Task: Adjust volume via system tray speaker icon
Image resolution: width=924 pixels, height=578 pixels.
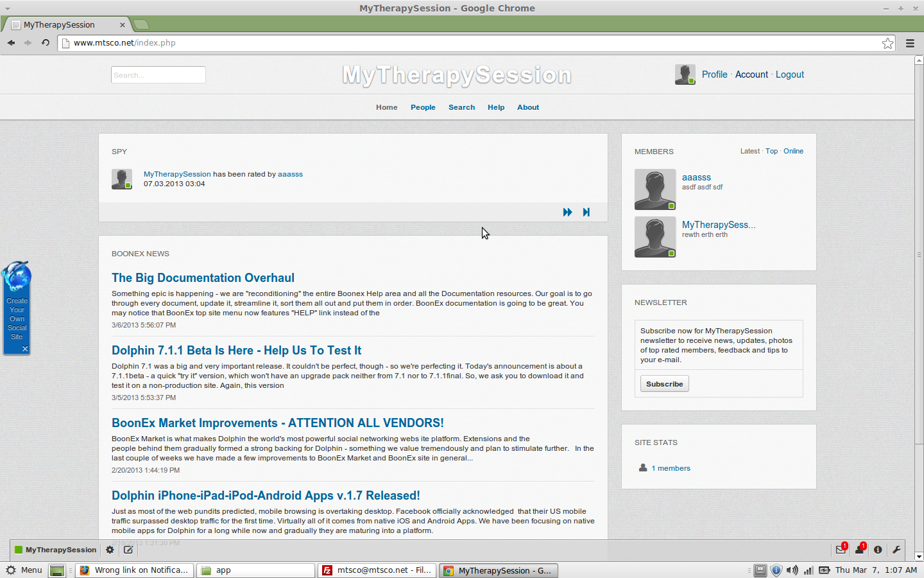Action: coord(792,570)
